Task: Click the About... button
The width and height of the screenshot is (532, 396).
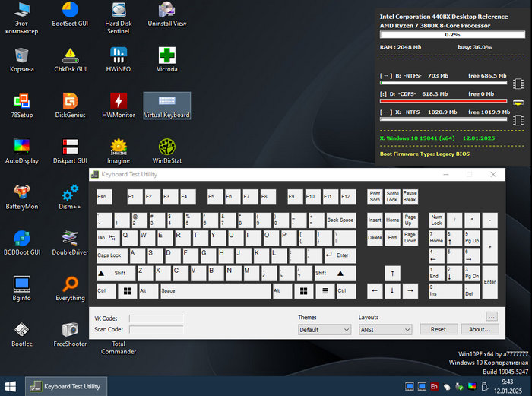Action: tap(480, 329)
